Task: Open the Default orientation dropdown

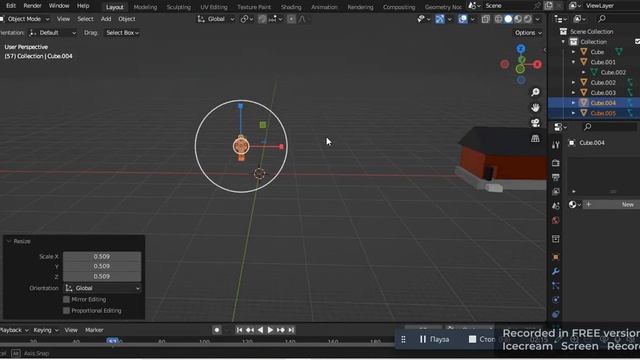Action: pos(53,33)
